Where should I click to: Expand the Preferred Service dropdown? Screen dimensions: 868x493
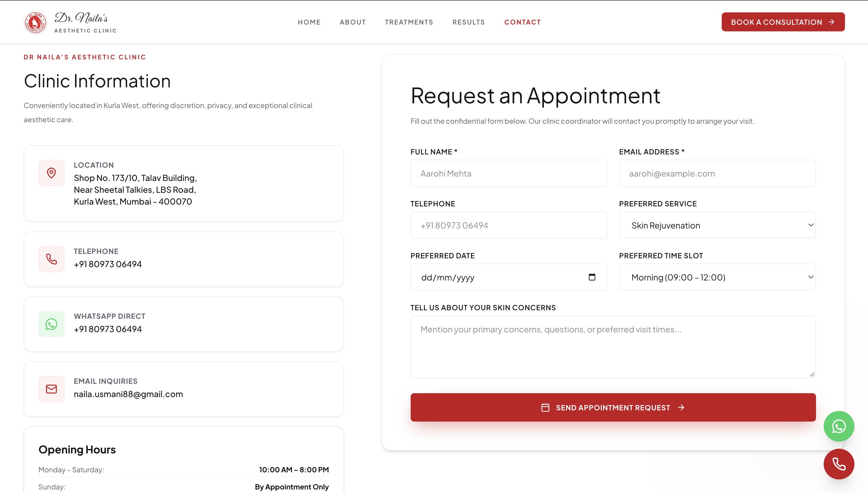click(717, 225)
